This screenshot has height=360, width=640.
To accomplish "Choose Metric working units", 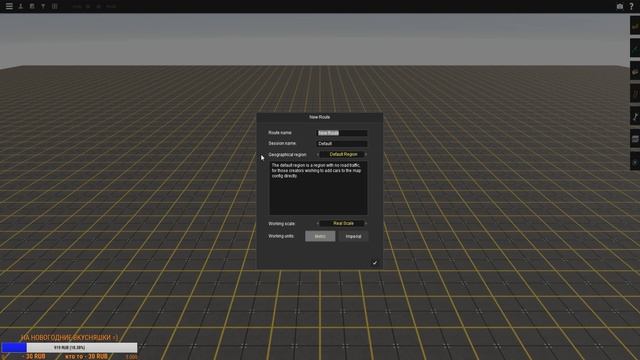I will [320, 236].
